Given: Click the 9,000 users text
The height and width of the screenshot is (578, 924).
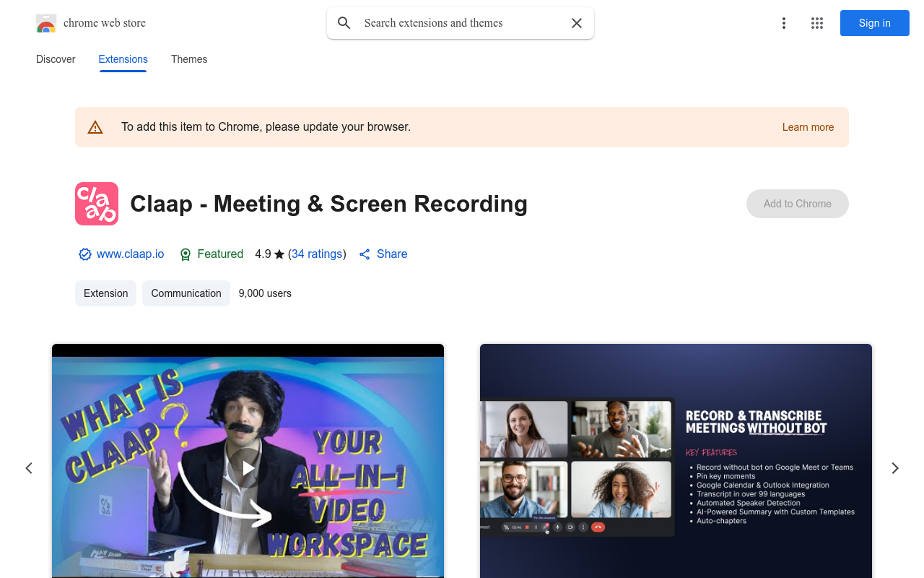Looking at the screenshot, I should point(265,293).
